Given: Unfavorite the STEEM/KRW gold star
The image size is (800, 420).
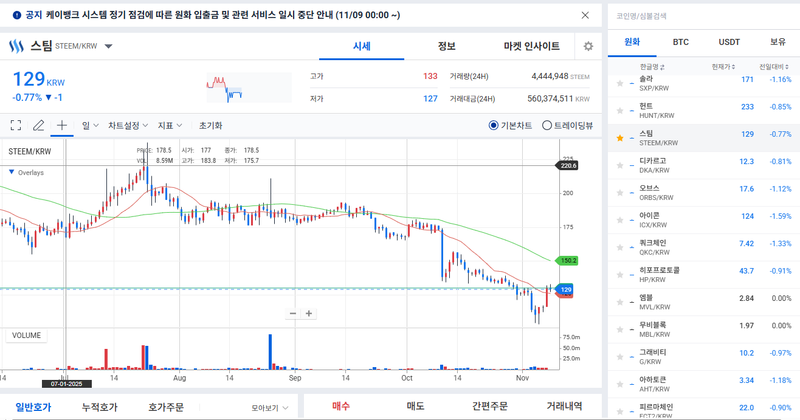Looking at the screenshot, I should click(x=621, y=137).
